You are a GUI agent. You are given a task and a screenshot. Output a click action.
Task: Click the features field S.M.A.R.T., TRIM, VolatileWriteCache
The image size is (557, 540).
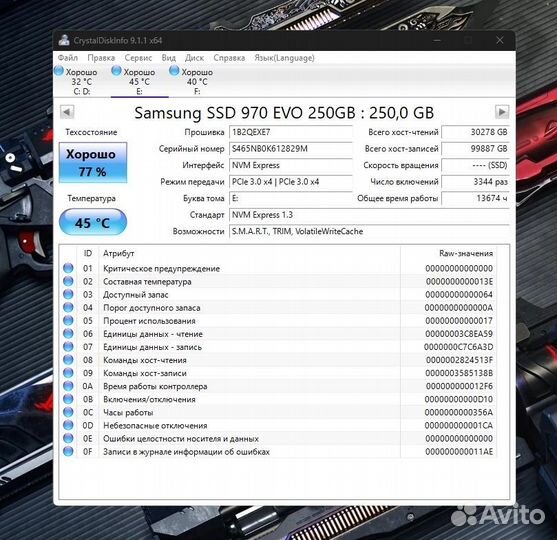369,231
